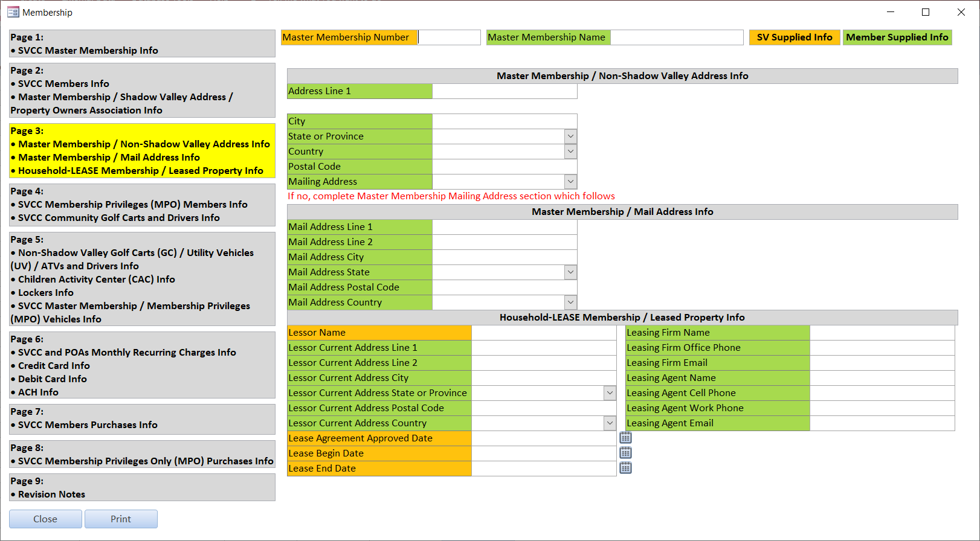980x541 pixels.
Task: Click the Close button
Action: tap(45, 519)
